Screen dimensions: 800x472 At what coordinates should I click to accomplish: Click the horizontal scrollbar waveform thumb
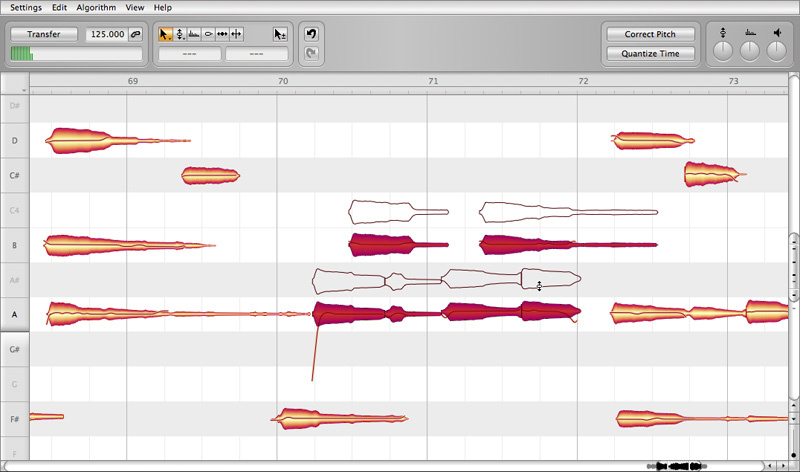(x=677, y=466)
